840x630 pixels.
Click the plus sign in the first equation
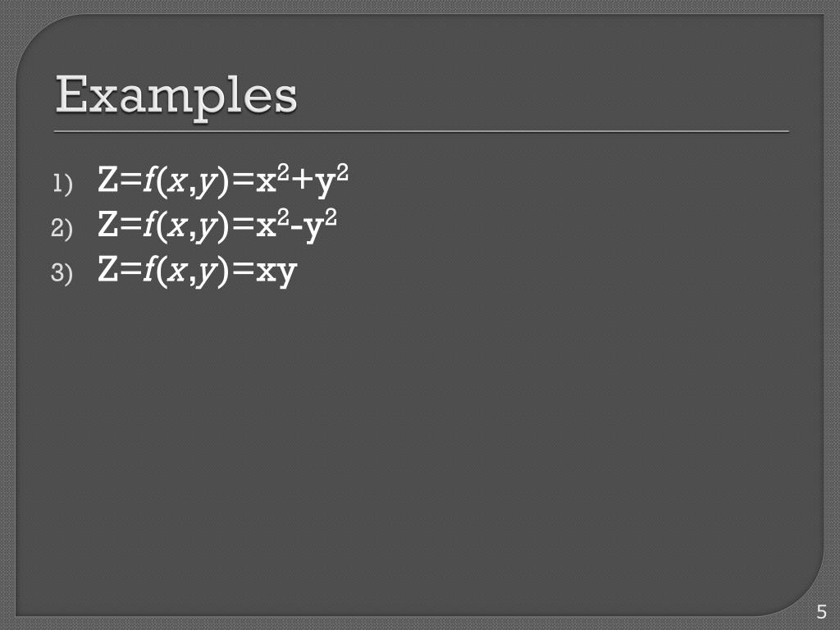click(302, 181)
